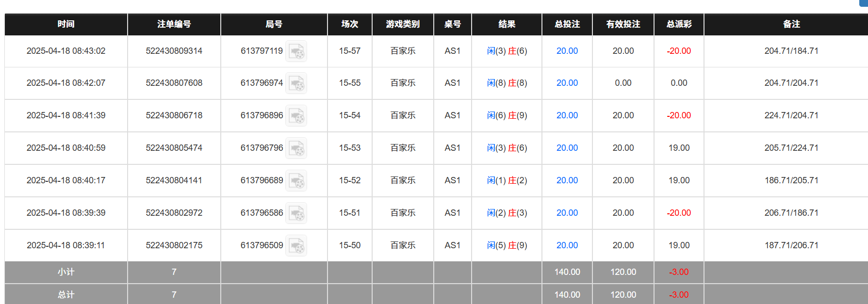The height and width of the screenshot is (304, 868).
Task: Click the 时间 column header
Action: [66, 24]
